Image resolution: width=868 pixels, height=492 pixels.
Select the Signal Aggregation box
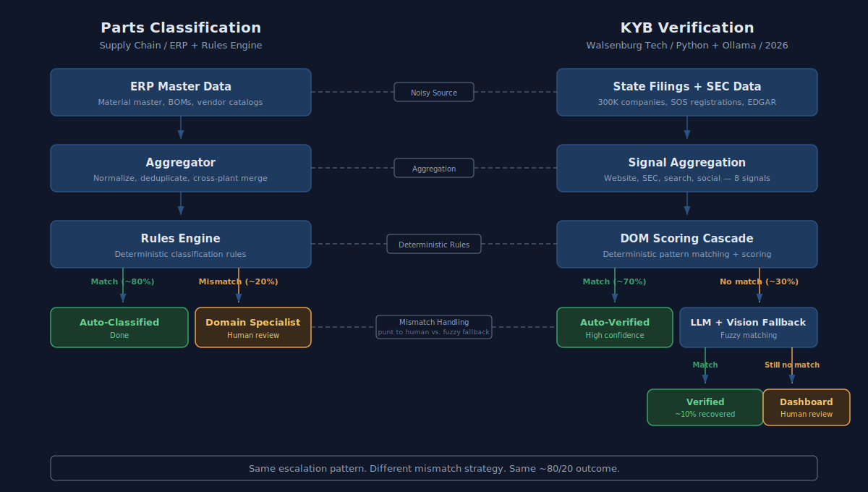686,168
